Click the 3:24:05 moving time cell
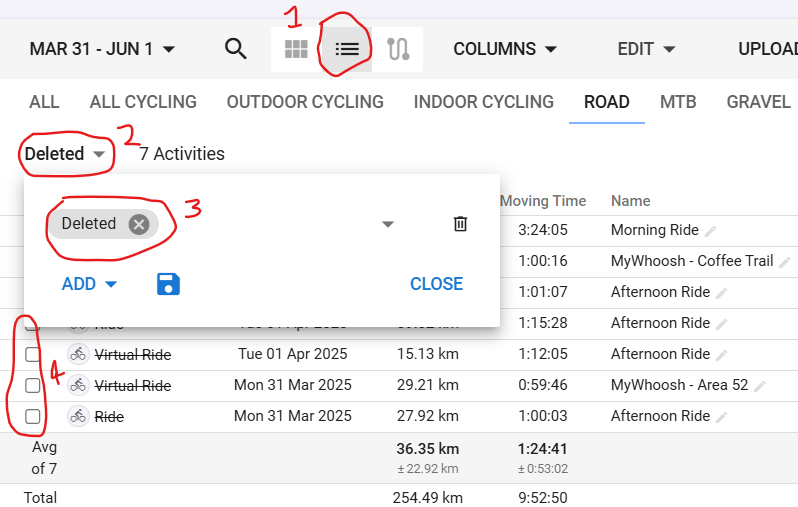This screenshot has width=798, height=507. coord(543,230)
